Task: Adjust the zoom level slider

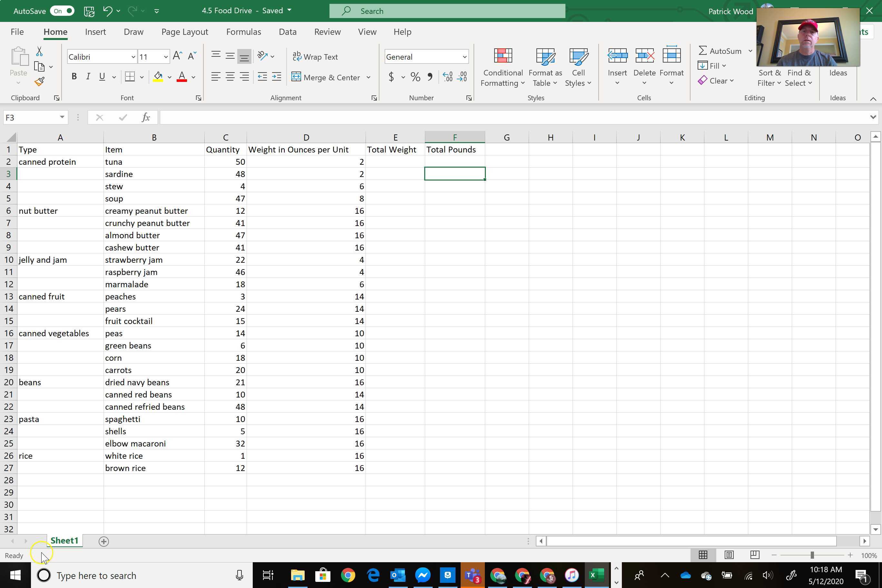Action: 812,555
